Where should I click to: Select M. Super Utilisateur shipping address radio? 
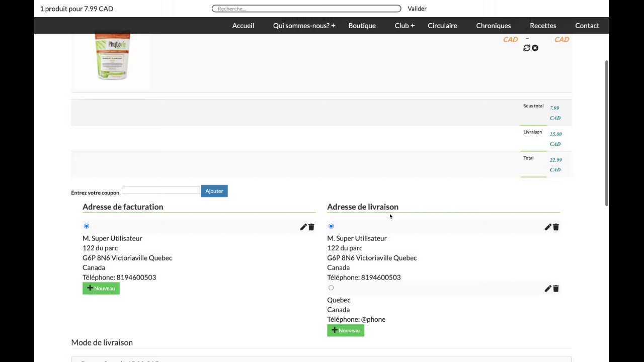(x=331, y=226)
